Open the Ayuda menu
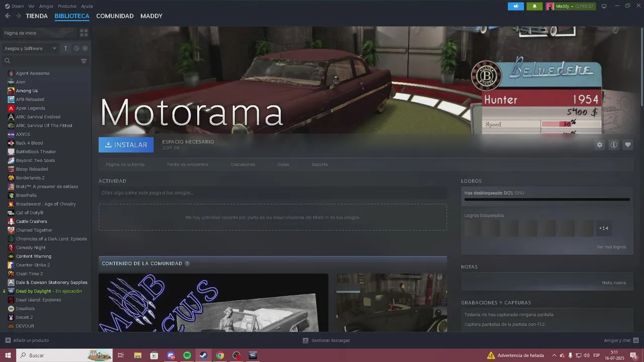The width and height of the screenshot is (644, 362). pos(87,6)
